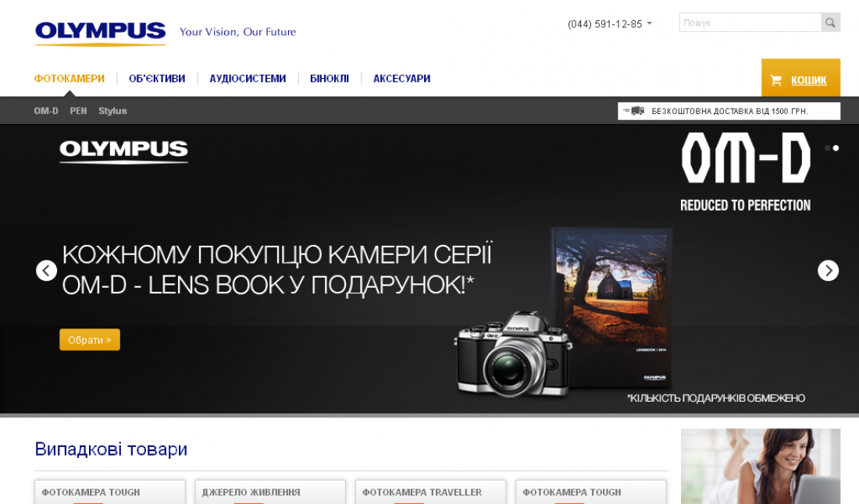The image size is (859, 504).
Task: Open the Об'єктиви menu
Action: pyautogui.click(x=157, y=79)
